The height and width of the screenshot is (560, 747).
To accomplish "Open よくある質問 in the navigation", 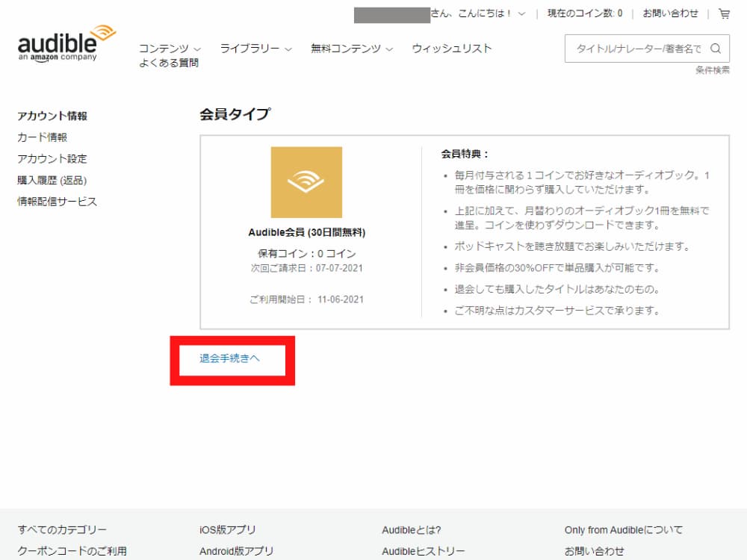I will [169, 63].
